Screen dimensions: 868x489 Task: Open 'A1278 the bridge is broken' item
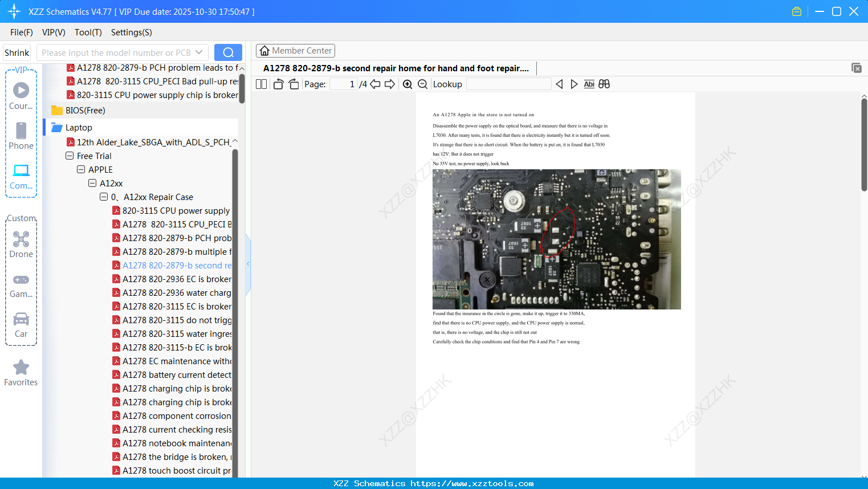[172, 457]
